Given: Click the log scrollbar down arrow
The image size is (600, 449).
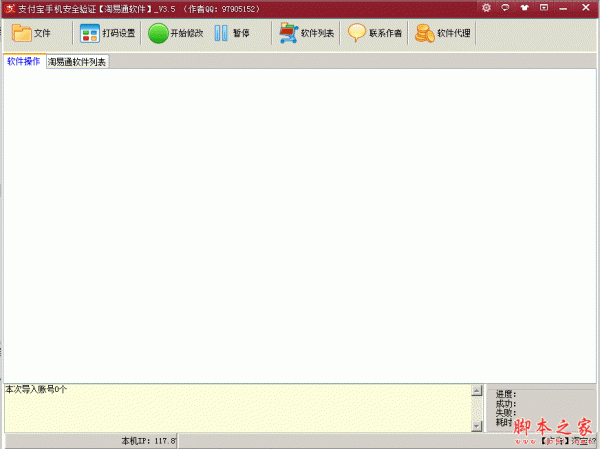Looking at the screenshot, I should pos(476,426).
